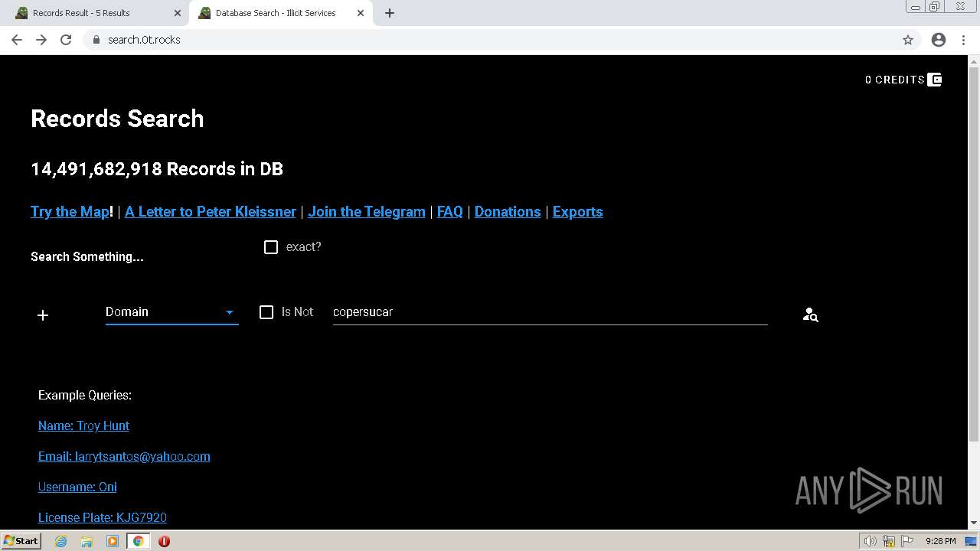Try the License Plate: KJG7920 example
The height and width of the screenshot is (551, 980).
click(103, 518)
